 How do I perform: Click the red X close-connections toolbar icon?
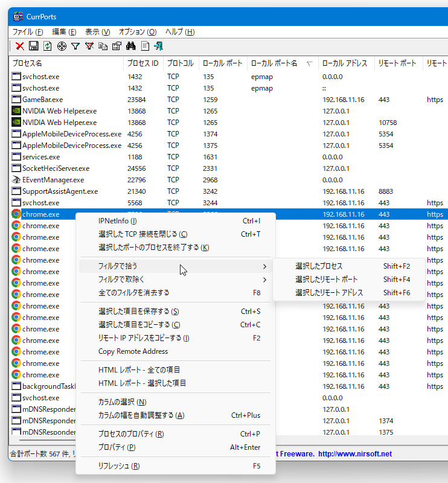(x=20, y=46)
